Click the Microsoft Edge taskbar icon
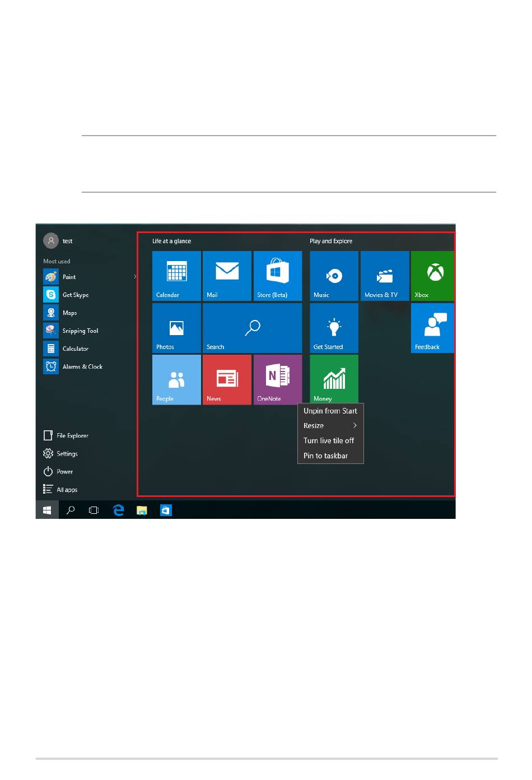The image size is (532, 780). 118,510
